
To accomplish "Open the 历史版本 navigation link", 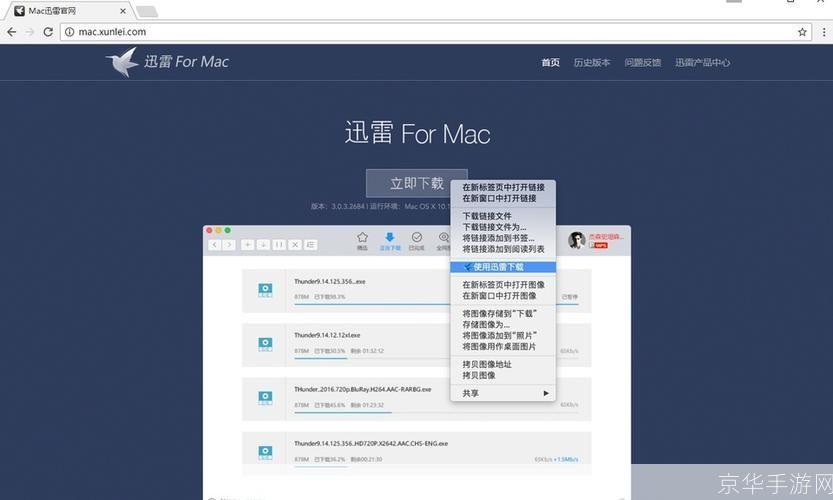I will [x=592, y=63].
